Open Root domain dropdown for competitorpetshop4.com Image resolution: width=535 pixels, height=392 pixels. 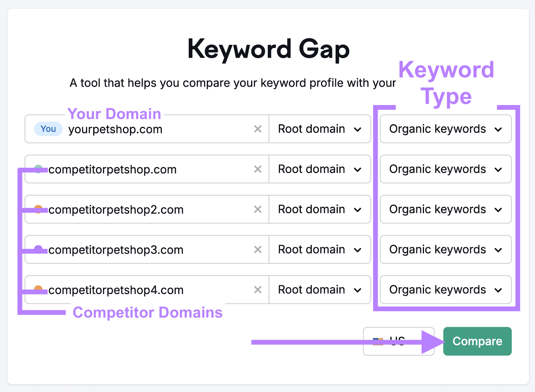319,290
